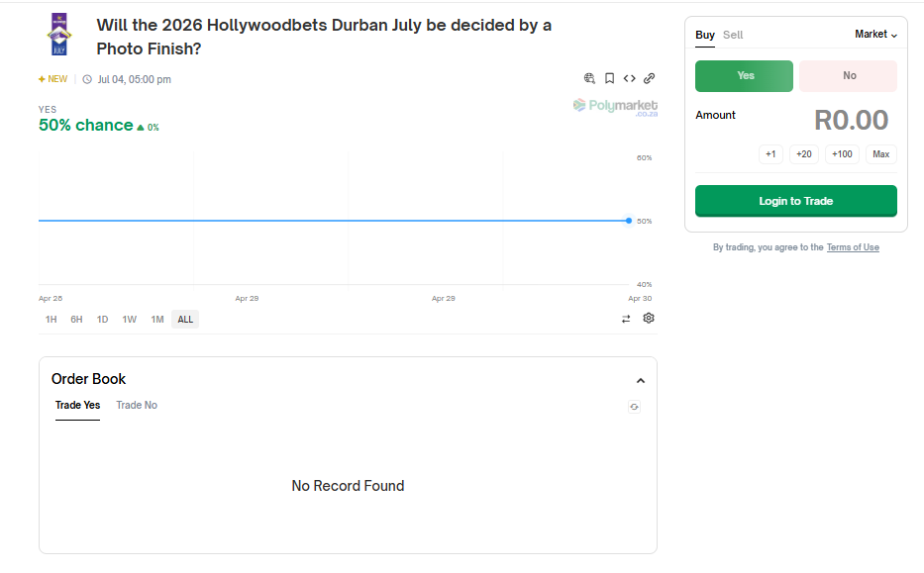924x573 pixels.
Task: Click the 50% chance value
Action: pos(86,125)
